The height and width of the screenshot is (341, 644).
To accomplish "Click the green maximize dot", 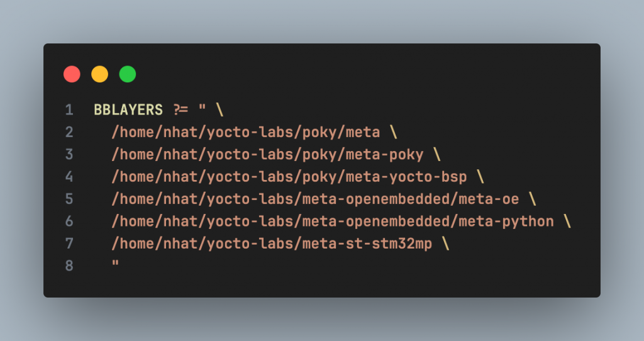I will coord(128,74).
